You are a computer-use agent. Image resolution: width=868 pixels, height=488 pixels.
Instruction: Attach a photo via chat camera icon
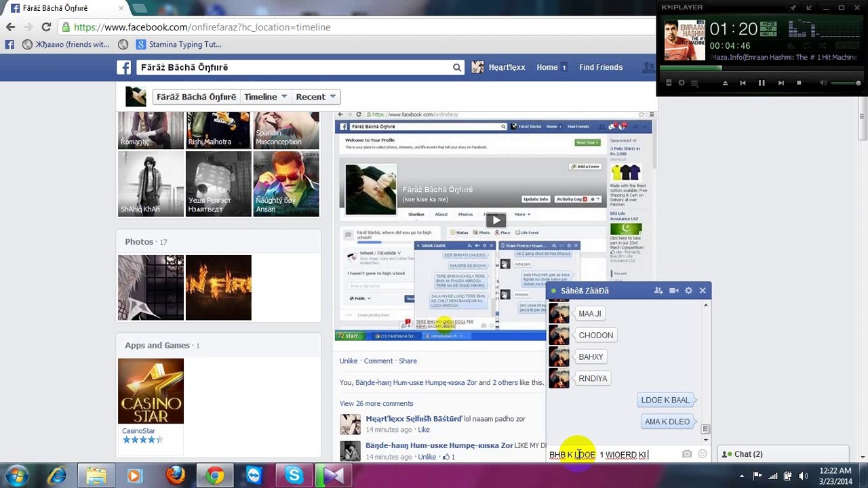687,454
